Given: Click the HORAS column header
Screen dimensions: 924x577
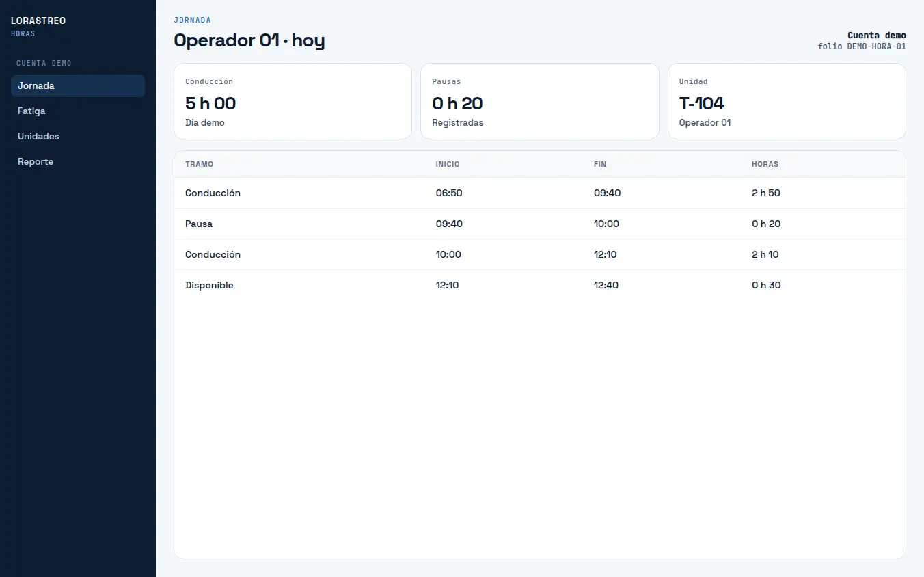Looking at the screenshot, I should 765,165.
